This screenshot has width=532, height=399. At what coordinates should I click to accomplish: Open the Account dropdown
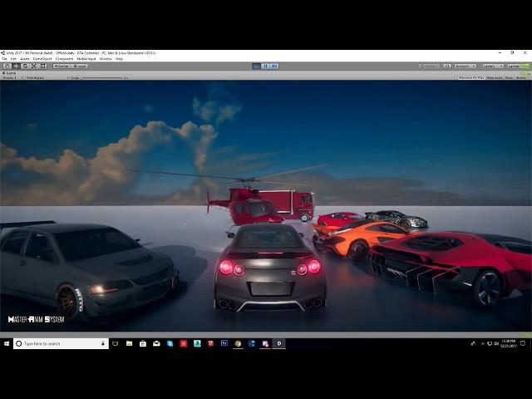pyautogui.click(x=465, y=66)
